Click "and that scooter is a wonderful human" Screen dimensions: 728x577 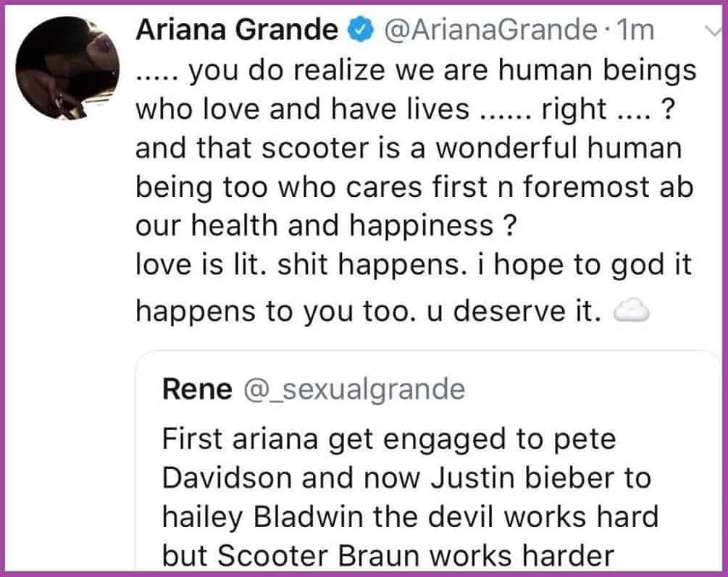coord(409,148)
